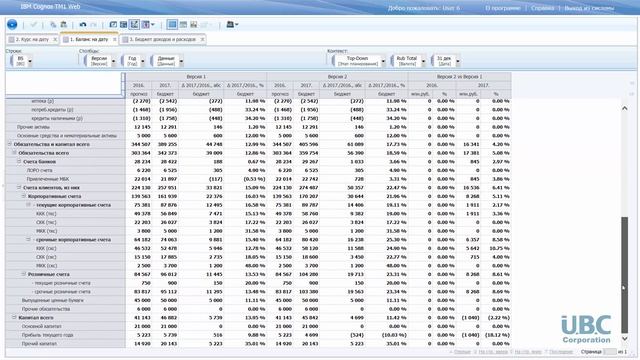Image resolution: width=640 pixels, height=360 pixels.
Task: Collapse 'Капитал всего' row
Action: click(x=14, y=317)
